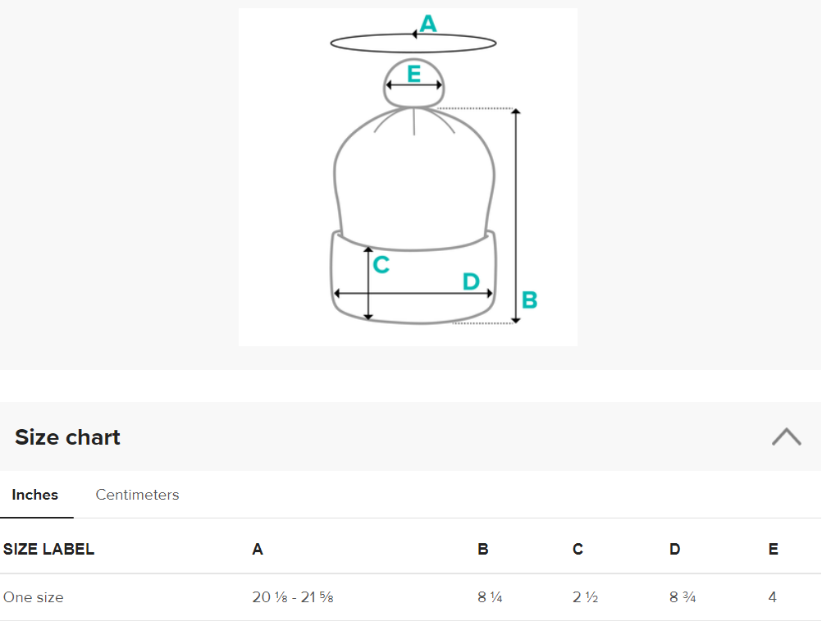
Task: Click the B column header in table
Action: (x=483, y=550)
